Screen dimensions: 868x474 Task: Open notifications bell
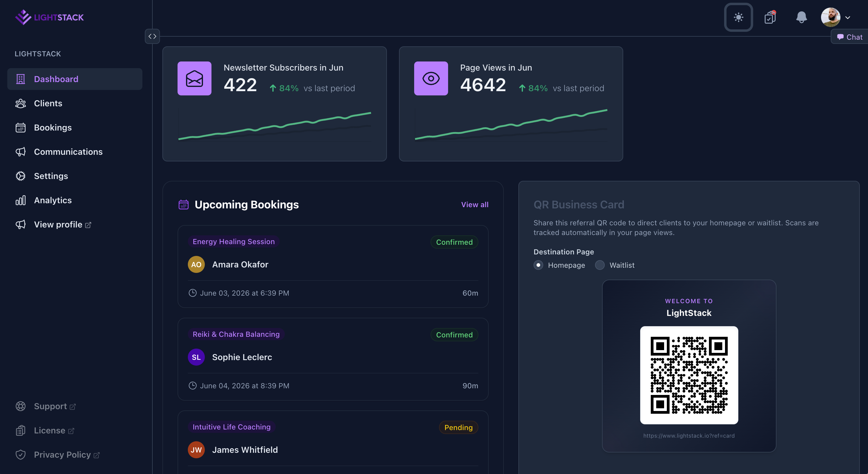click(x=801, y=17)
